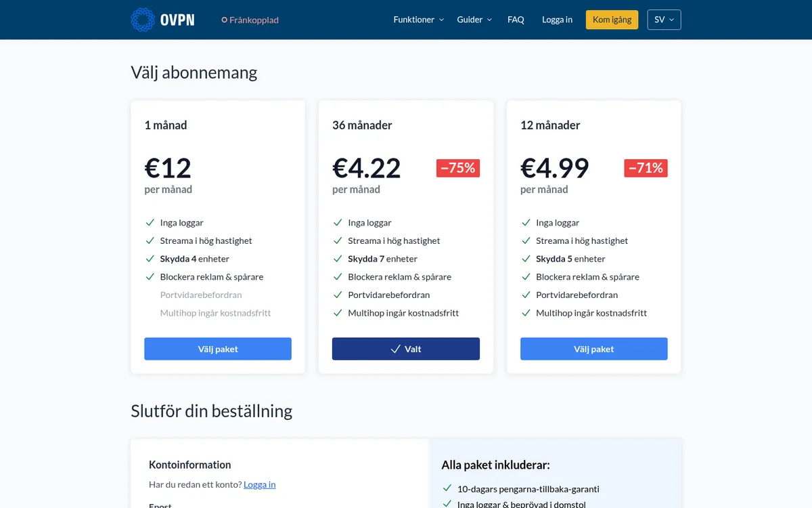The width and height of the screenshot is (812, 508).
Task: Open the SV language selector
Action: pyautogui.click(x=664, y=20)
